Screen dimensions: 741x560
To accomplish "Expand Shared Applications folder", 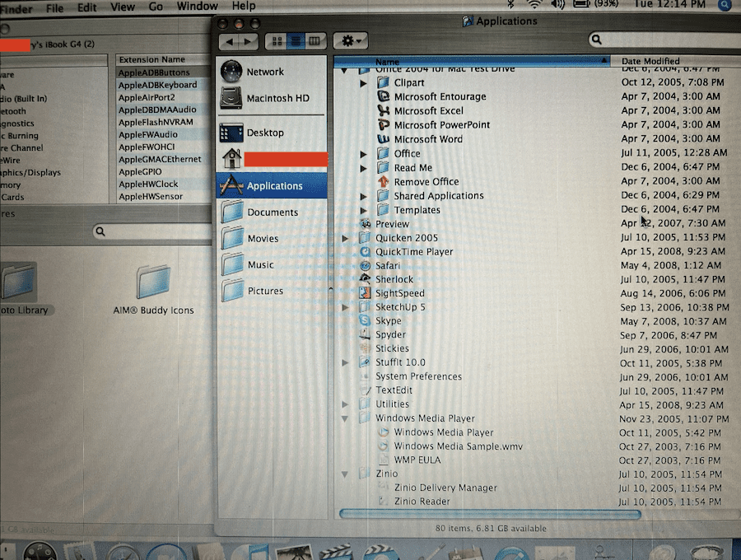I will 363,197.
